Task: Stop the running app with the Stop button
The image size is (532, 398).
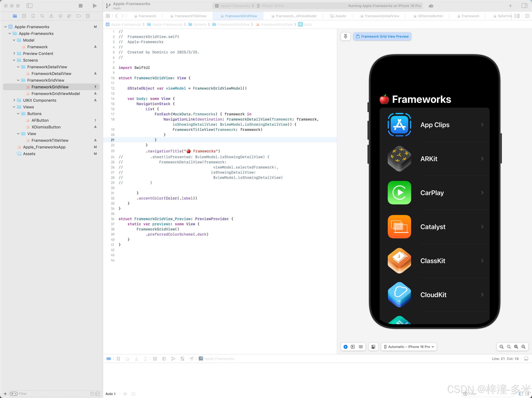Action: 81,6
